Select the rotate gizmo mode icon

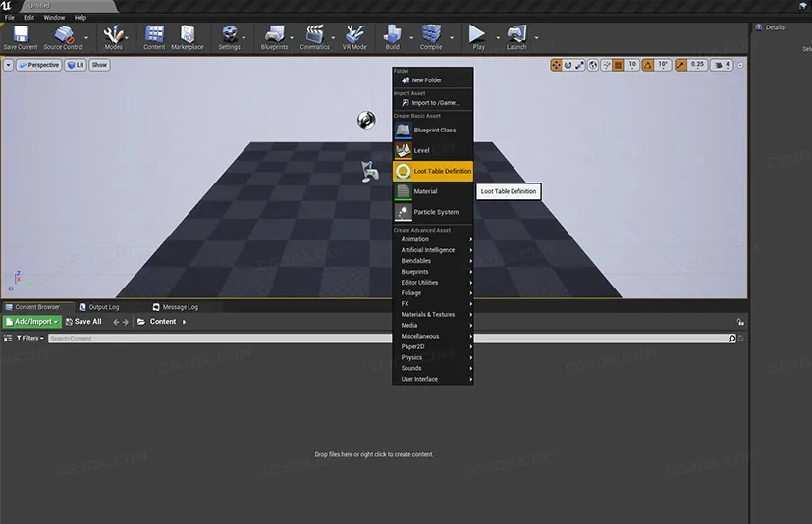pyautogui.click(x=568, y=65)
